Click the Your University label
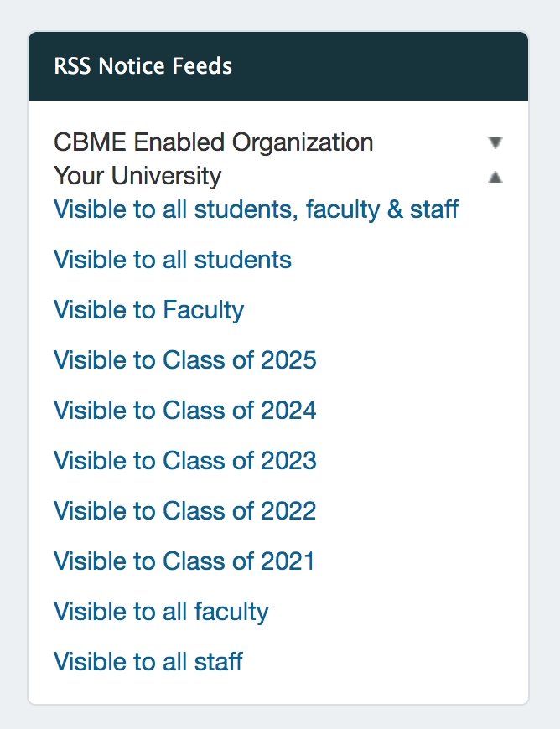The height and width of the screenshot is (729, 560). [x=137, y=176]
